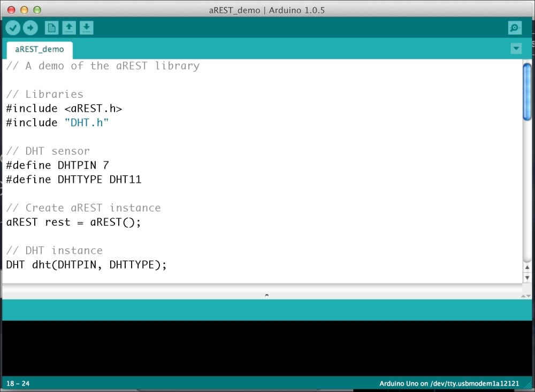This screenshot has height=392, width=535.
Task: Click the comment "// DHT instance"
Action: 54,250
